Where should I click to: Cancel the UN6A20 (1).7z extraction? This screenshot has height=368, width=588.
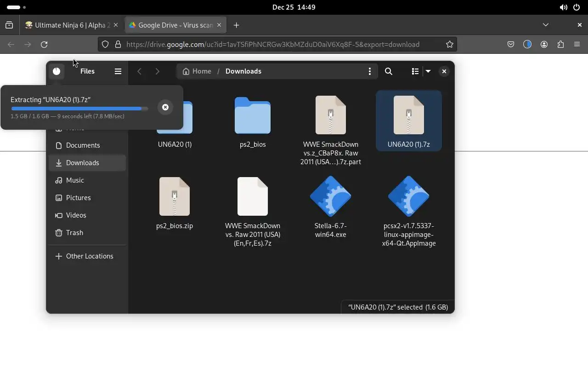[x=165, y=107]
